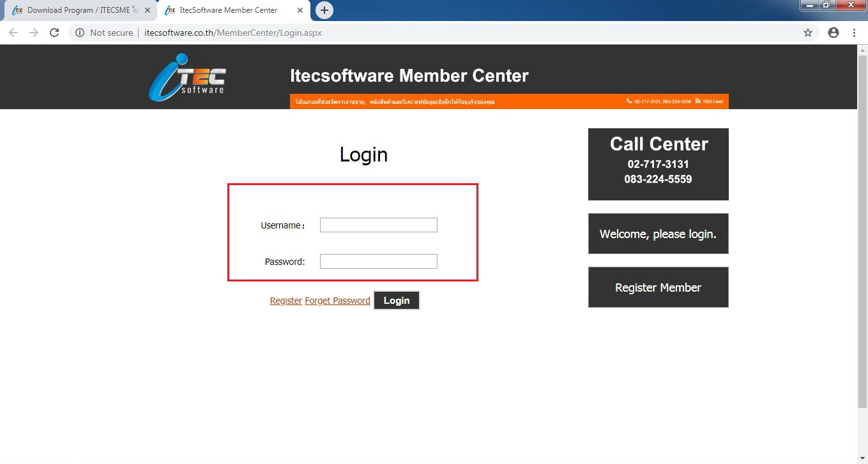Viewport: 868px width, 464px height.
Task: Click the Call Center panel
Action: [x=659, y=164]
